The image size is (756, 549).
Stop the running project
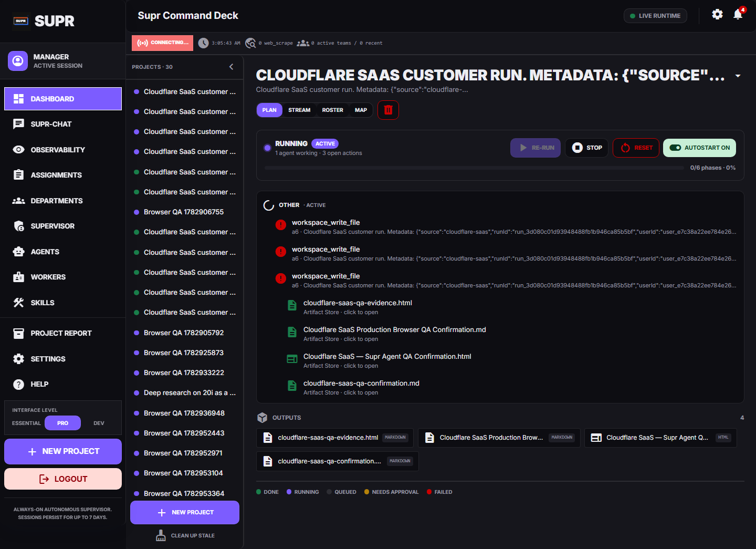[586, 148]
